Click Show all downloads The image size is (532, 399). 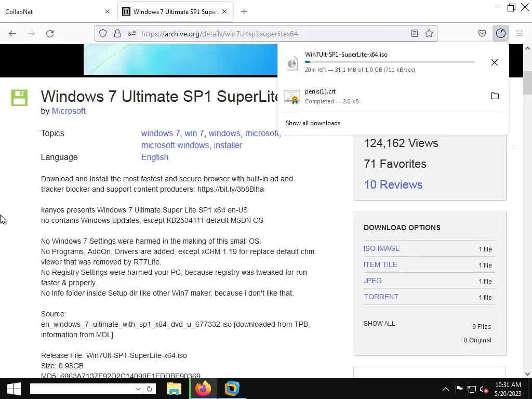tap(313, 123)
